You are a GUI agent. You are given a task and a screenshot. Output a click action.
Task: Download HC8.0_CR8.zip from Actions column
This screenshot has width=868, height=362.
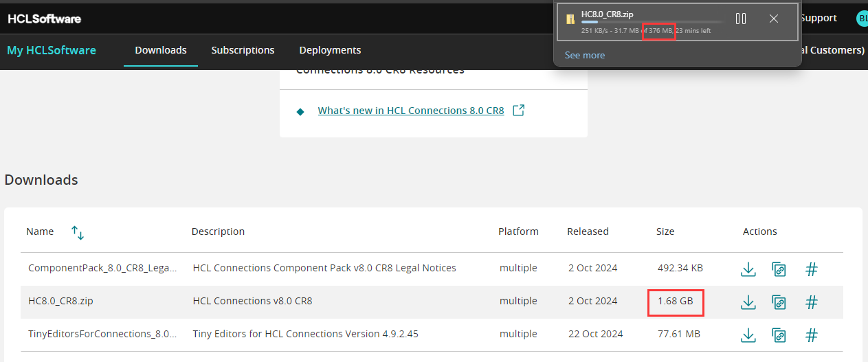(x=748, y=302)
